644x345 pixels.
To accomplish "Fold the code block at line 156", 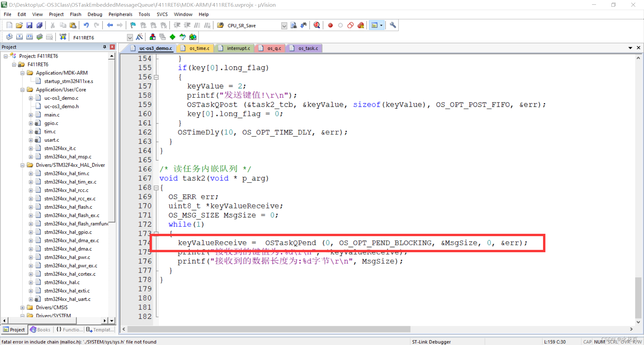I will (x=156, y=77).
